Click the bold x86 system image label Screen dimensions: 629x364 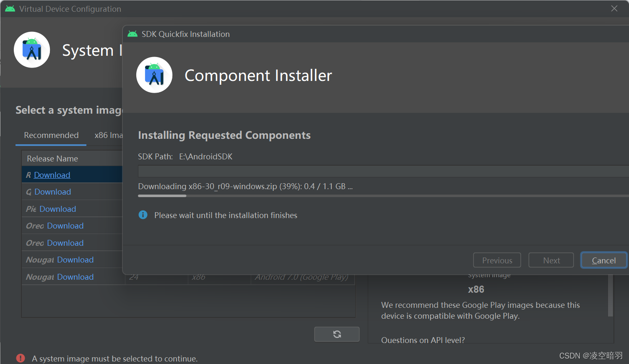(x=476, y=289)
